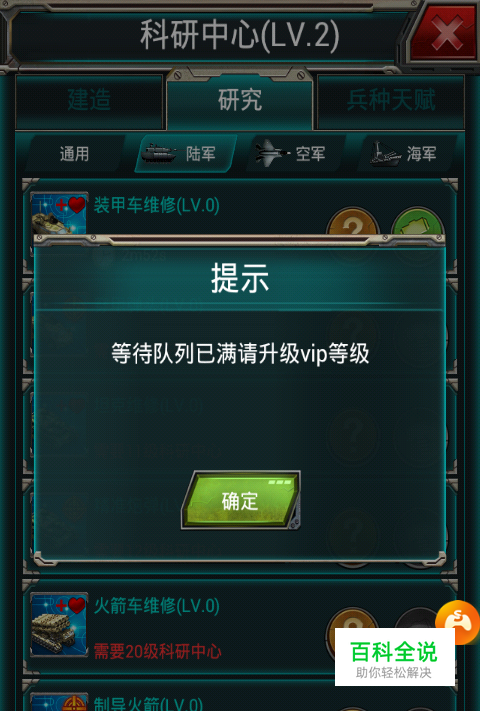Click the 制导火箭 skill thumbnail

59,702
